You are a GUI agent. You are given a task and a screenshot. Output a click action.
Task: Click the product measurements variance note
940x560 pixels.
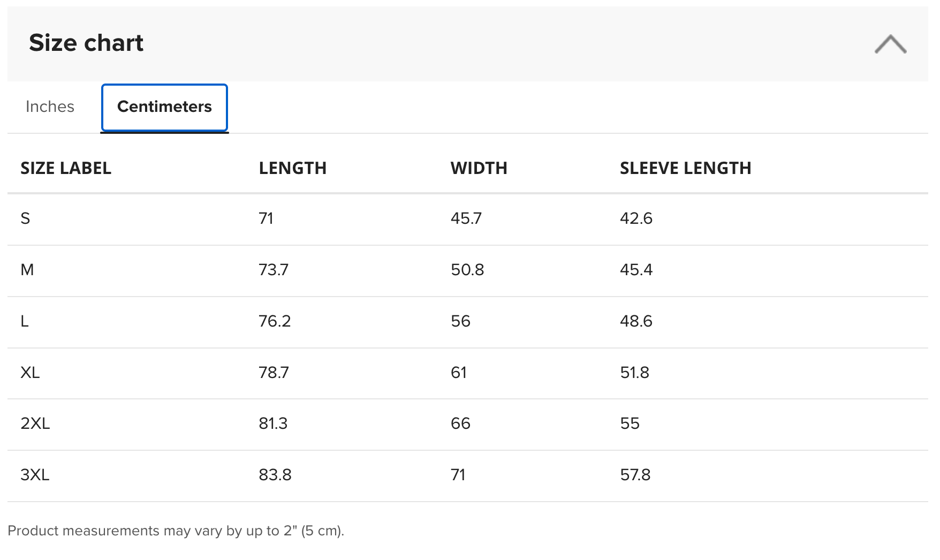pyautogui.click(x=176, y=531)
